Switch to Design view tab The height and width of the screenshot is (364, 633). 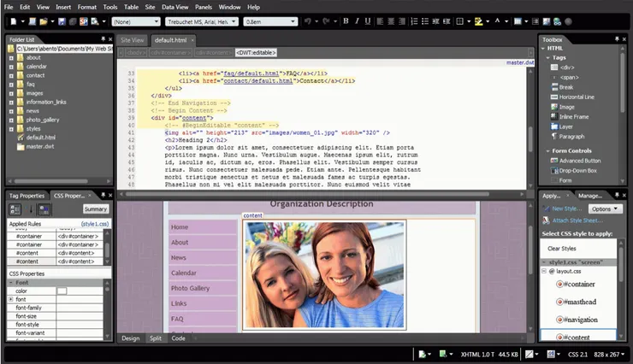(130, 338)
